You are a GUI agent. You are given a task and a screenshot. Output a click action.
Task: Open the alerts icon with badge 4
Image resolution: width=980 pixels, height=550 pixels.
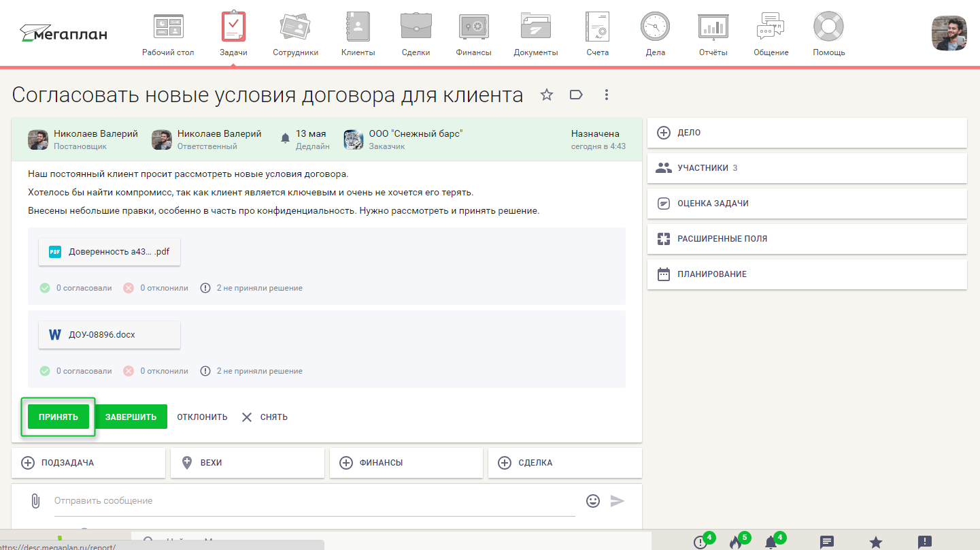(x=701, y=542)
